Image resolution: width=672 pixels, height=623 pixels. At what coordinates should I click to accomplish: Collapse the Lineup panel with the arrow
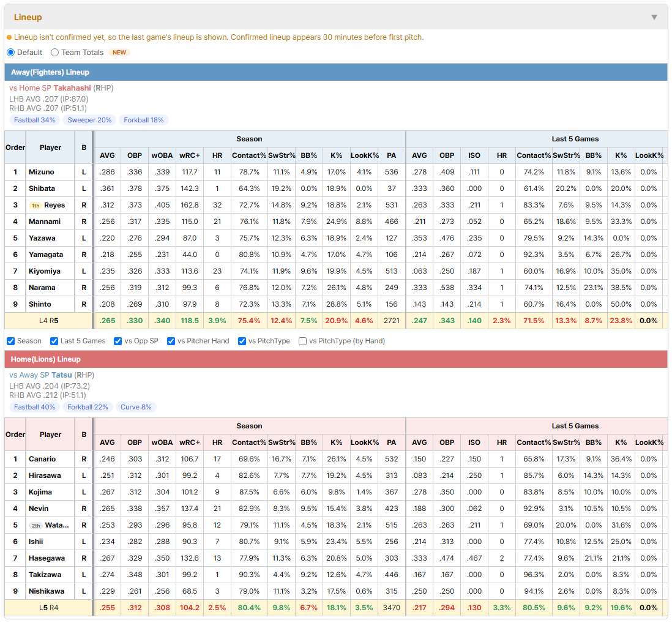point(654,17)
